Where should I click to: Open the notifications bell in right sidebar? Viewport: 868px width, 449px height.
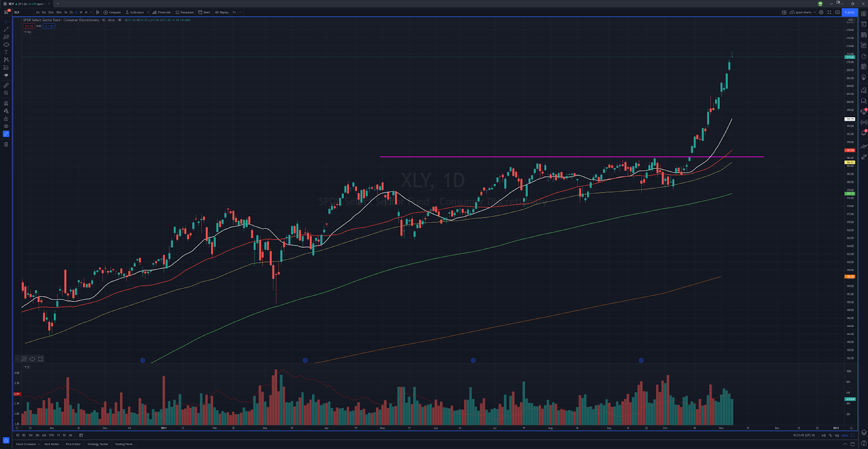pyautogui.click(x=864, y=132)
